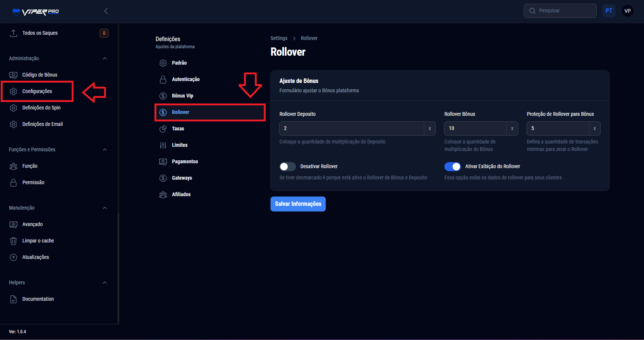Open the Gateways settings menu item

click(182, 178)
